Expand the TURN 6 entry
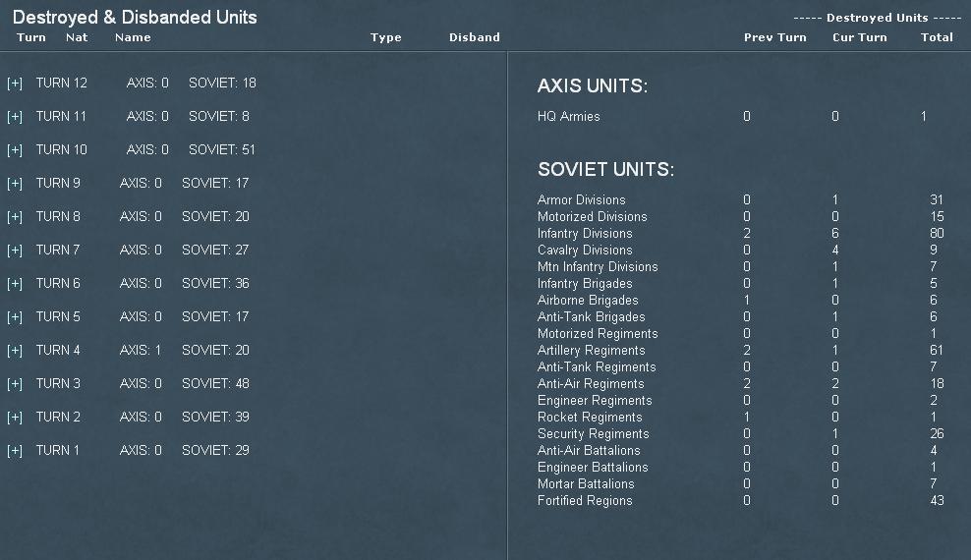This screenshot has height=560, width=971. (x=15, y=284)
